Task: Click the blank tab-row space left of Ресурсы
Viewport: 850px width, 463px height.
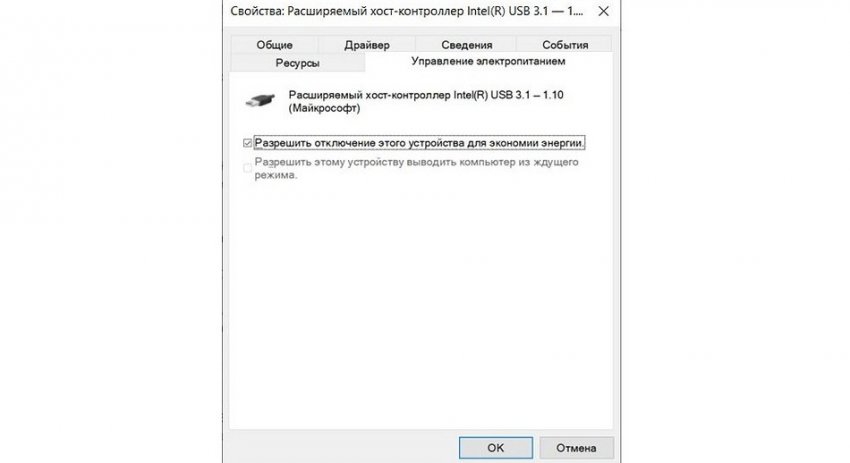Action: click(227, 63)
